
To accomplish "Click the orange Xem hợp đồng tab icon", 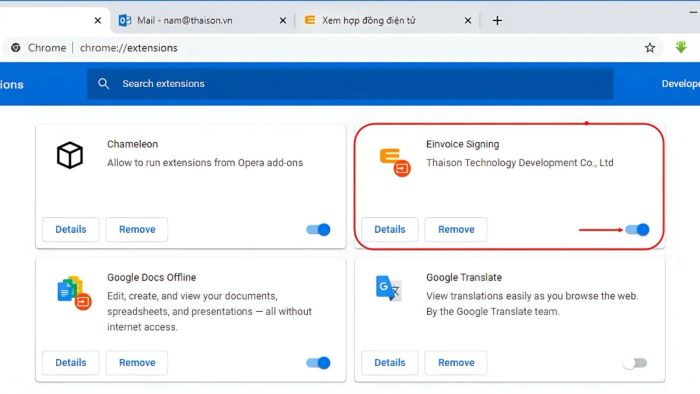I will [x=309, y=20].
